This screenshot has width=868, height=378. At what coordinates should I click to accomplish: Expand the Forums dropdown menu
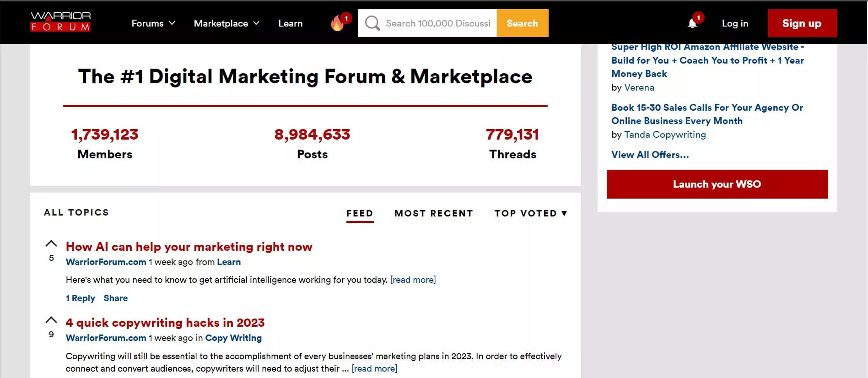coord(153,23)
